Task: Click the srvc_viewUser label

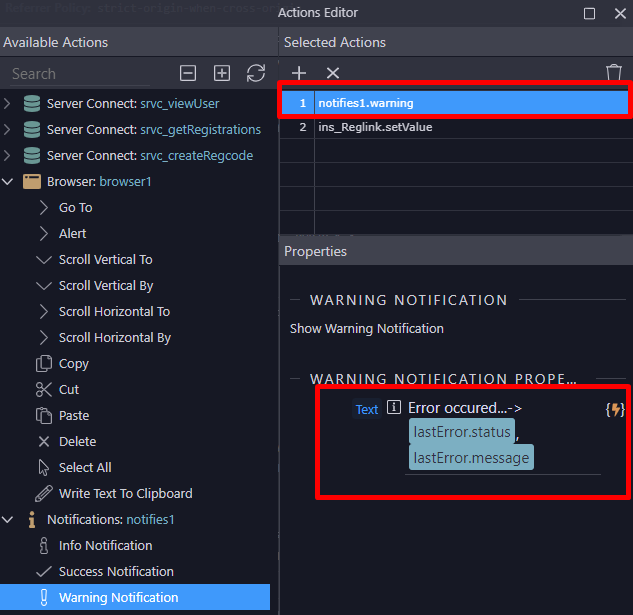Action: [x=180, y=104]
